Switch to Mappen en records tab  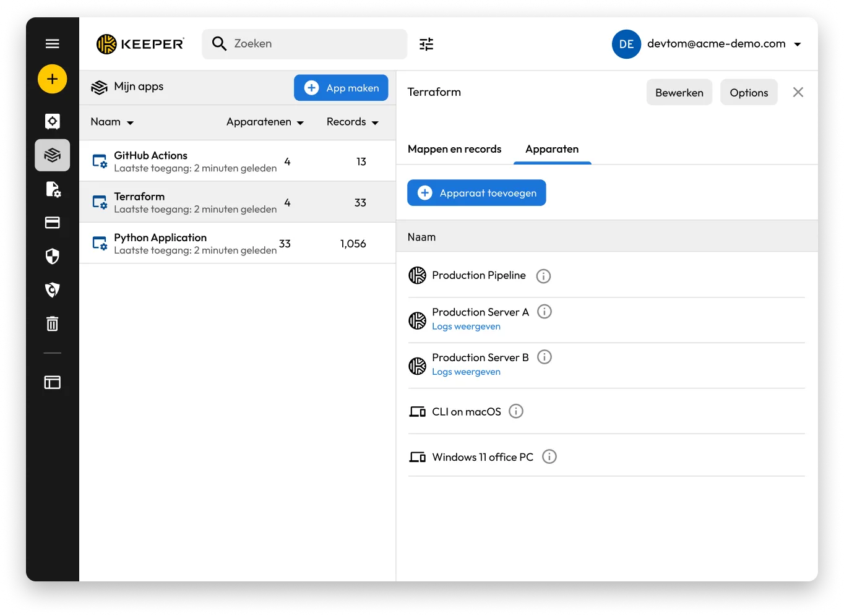[455, 149]
